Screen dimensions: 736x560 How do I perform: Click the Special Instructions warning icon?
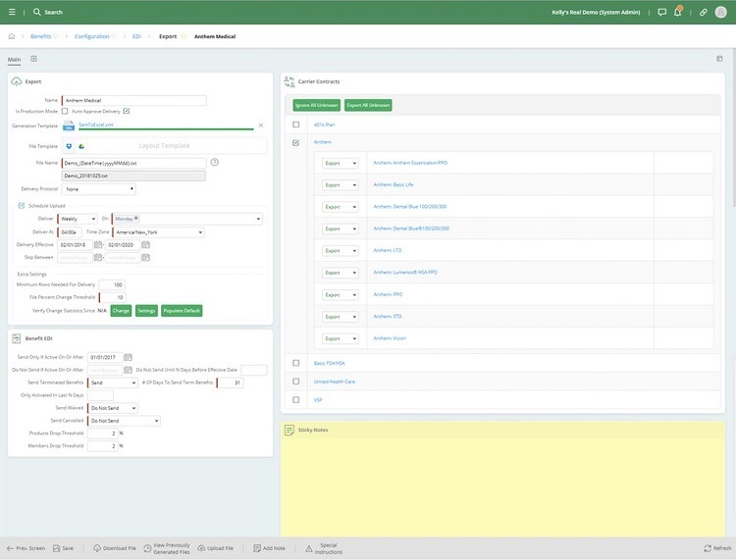coord(309,548)
